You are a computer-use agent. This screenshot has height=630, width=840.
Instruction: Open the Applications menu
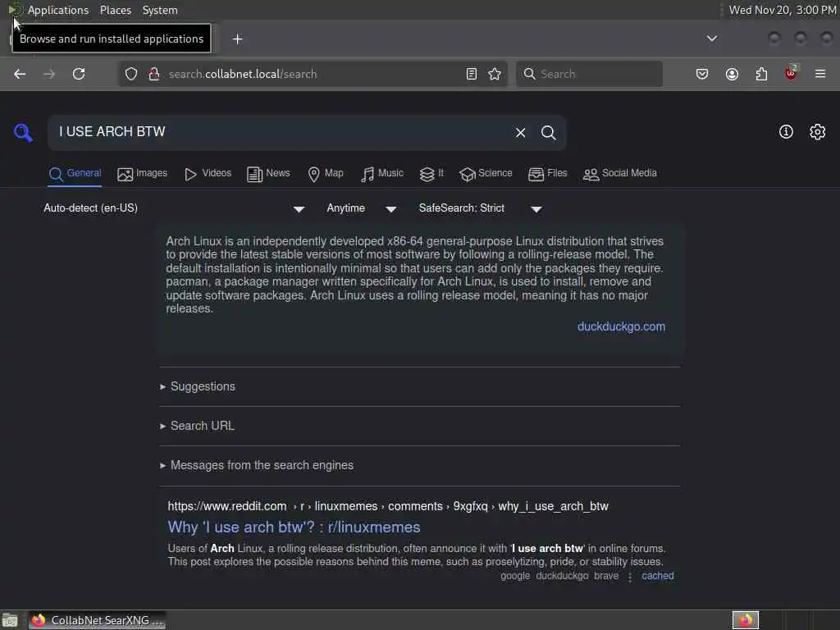(x=58, y=10)
